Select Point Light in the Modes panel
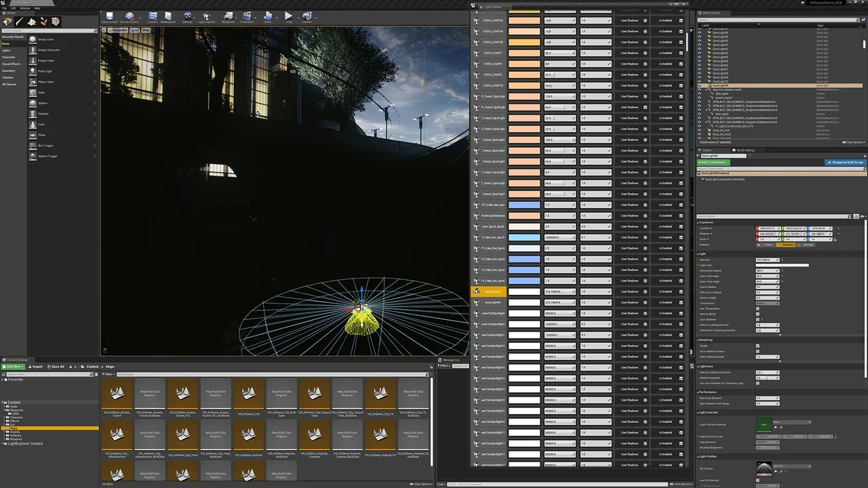This screenshot has width=868, height=488. (x=43, y=70)
